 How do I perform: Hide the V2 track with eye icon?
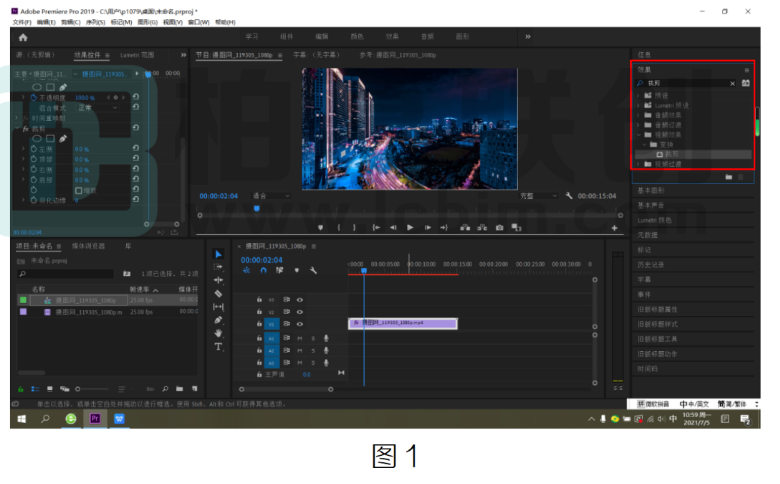300,312
